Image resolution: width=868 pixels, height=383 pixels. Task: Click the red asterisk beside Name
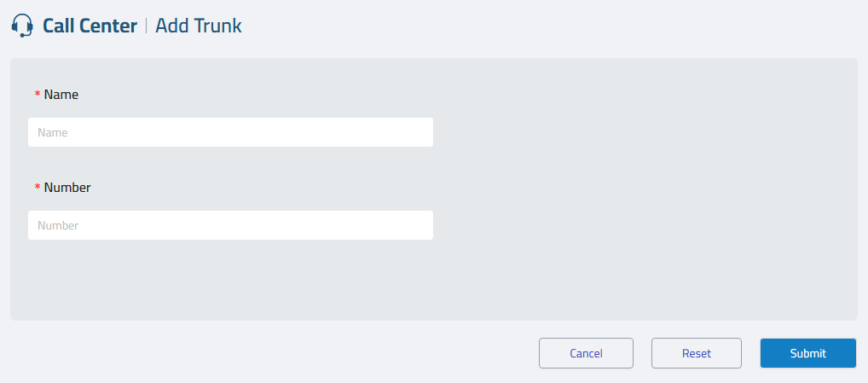[x=38, y=96]
